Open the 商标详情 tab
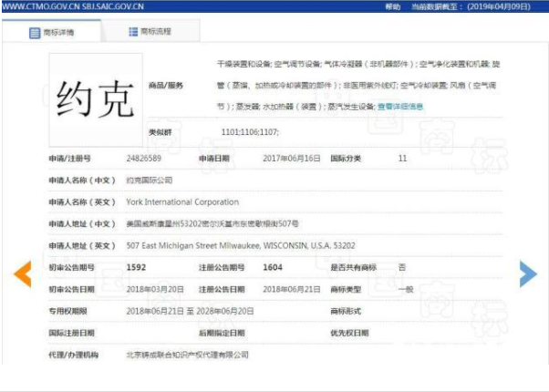This screenshot has width=549, height=392. (51, 32)
